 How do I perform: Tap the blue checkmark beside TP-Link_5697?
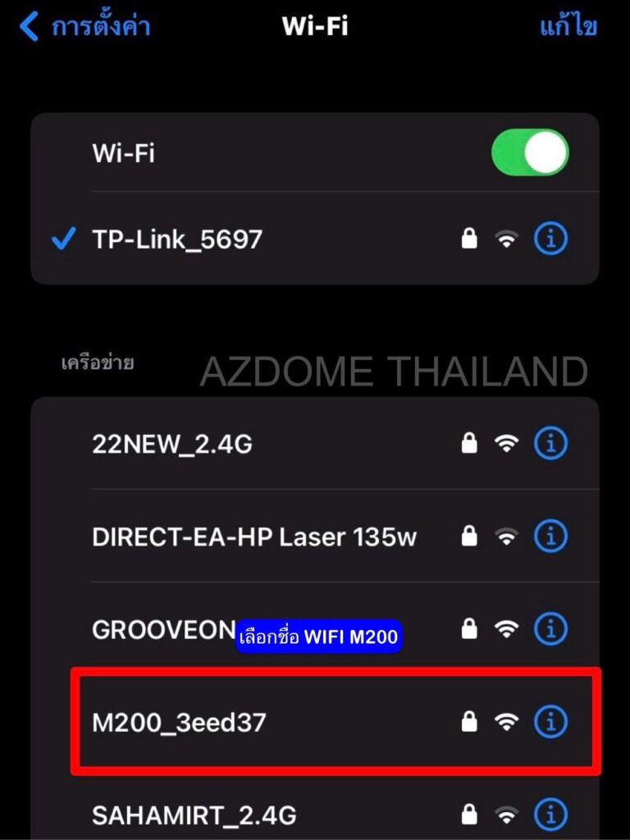tap(64, 239)
